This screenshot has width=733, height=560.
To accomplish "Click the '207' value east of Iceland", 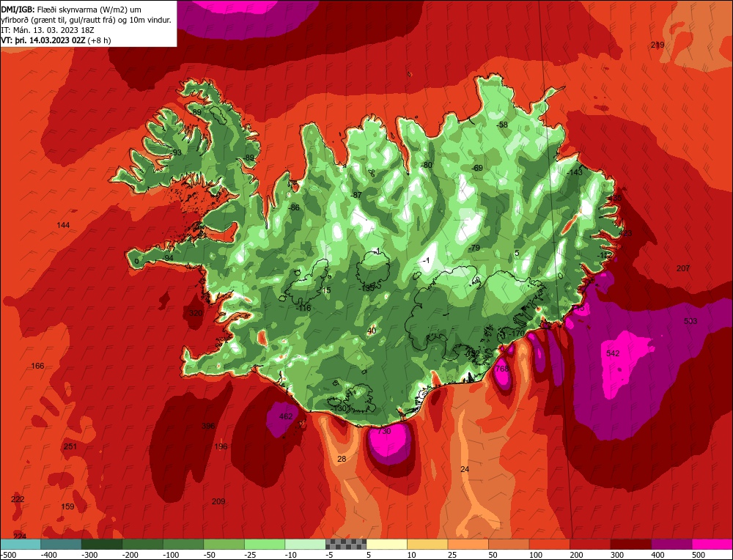I will point(683,268).
